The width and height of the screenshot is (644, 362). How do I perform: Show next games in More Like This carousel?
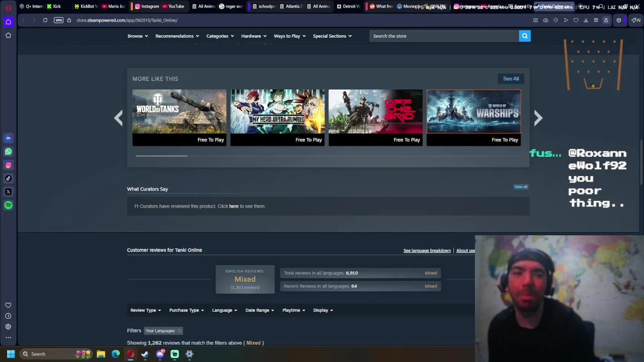click(x=538, y=118)
